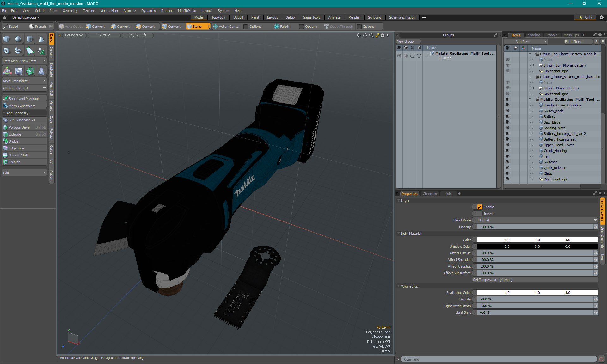Open the Geometry menu
The height and width of the screenshot is (364, 607).
click(70, 11)
